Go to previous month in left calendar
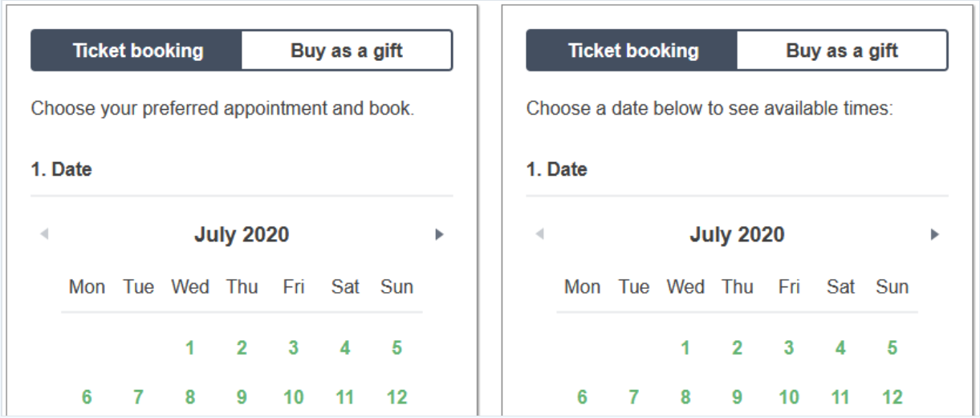Screen dimensions: 980x418 point(44,234)
